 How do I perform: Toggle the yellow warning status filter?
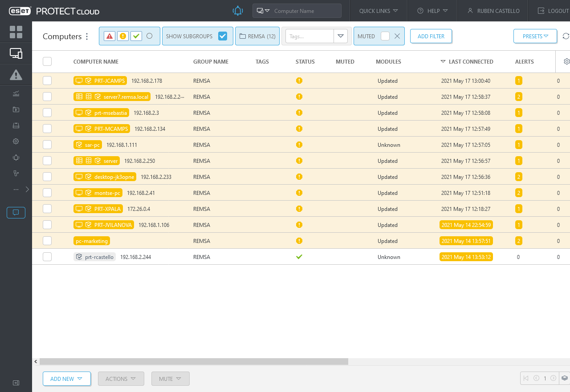coord(123,36)
